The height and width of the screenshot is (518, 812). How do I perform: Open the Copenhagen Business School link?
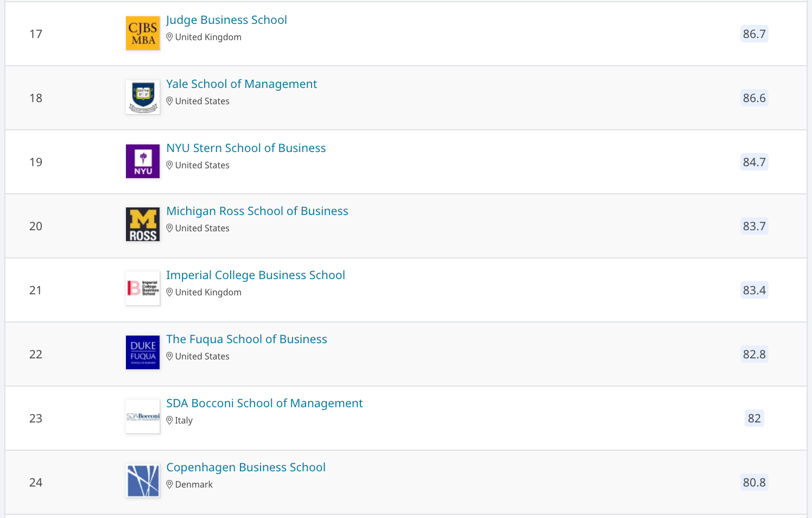pyautogui.click(x=246, y=468)
